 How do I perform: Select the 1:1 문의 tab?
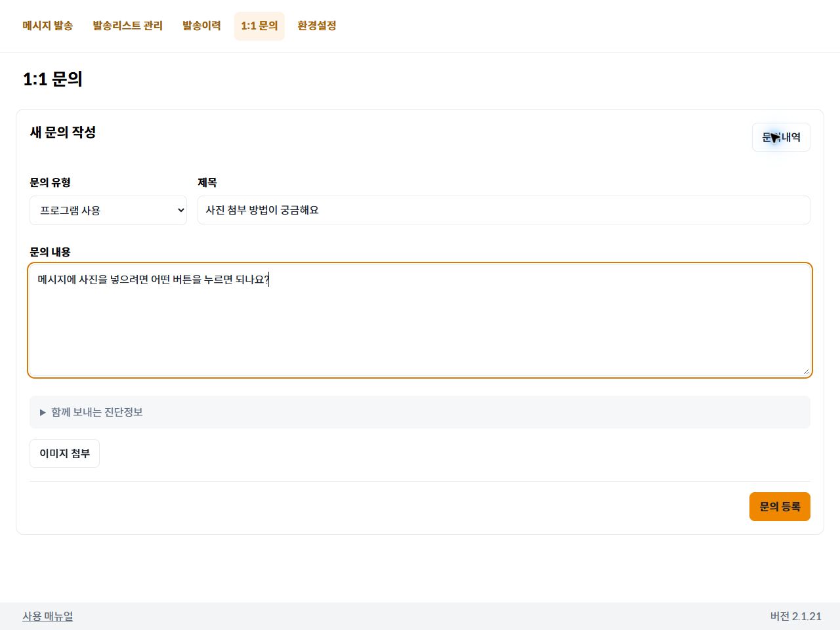click(x=259, y=26)
